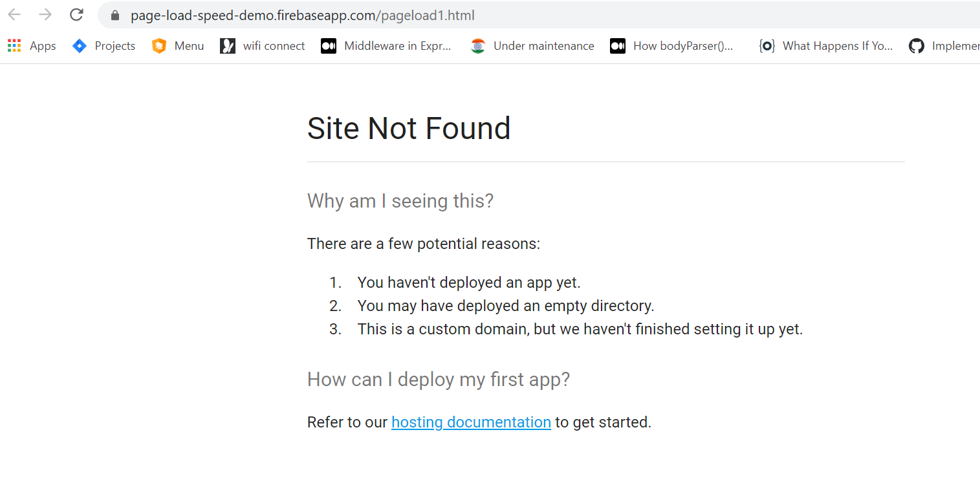Click the curly-brace icon for What Happens If bookmark
This screenshot has height=496, width=980.
767,45
